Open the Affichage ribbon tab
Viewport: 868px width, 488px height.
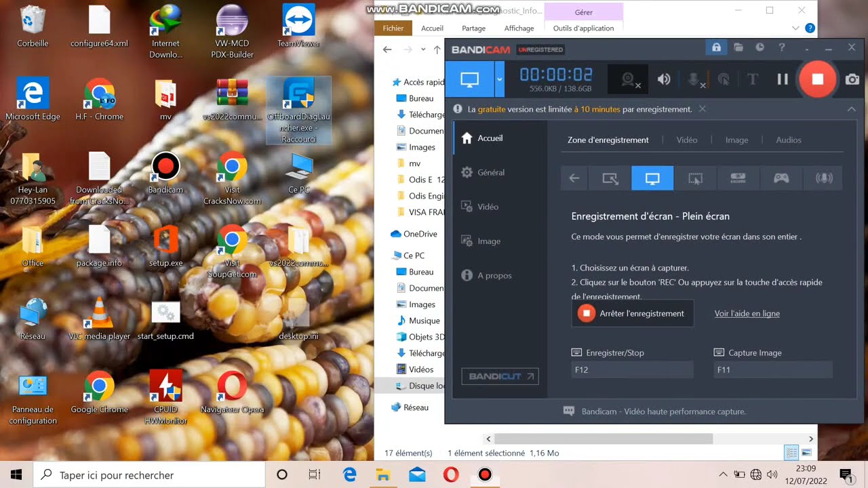coord(519,28)
